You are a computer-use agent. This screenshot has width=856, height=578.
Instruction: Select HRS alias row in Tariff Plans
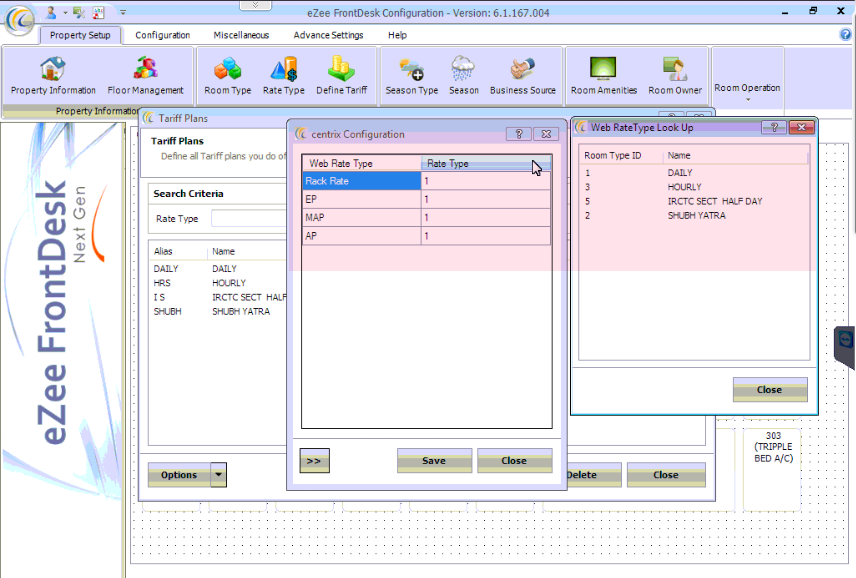coord(218,283)
